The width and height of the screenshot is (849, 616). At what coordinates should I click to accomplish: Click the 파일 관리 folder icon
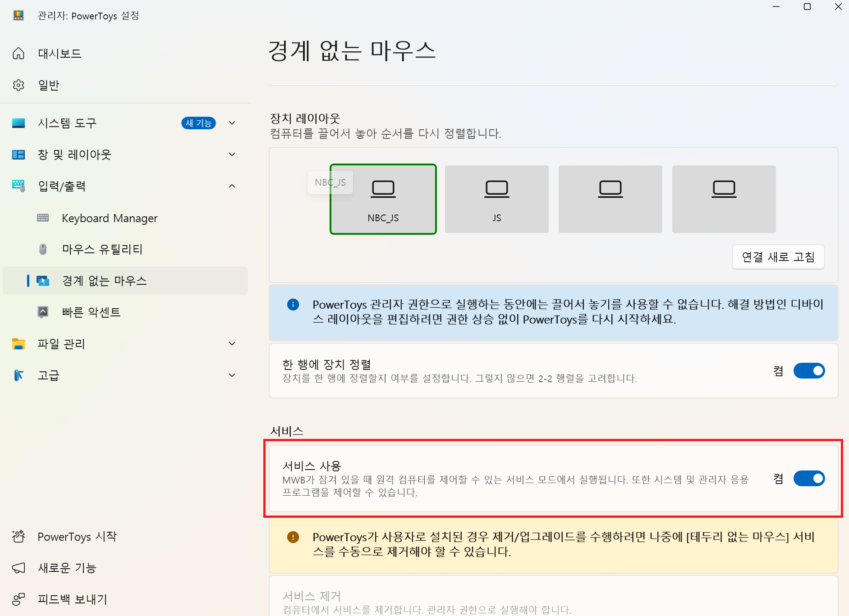click(18, 344)
